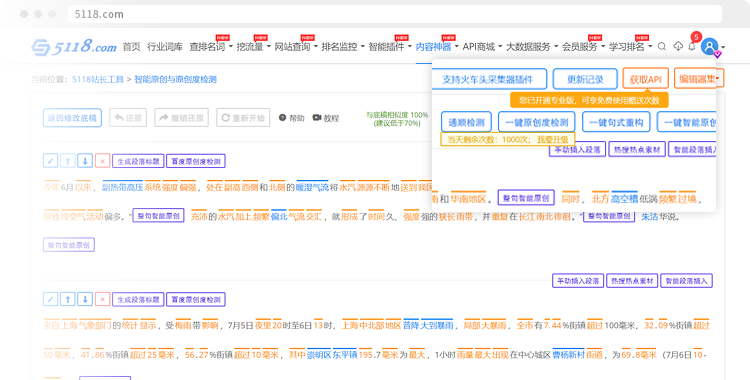This screenshot has width=750, height=380.
Task: Move paragraph 今年6月以来 down with arrow icon
Action: [x=85, y=161]
